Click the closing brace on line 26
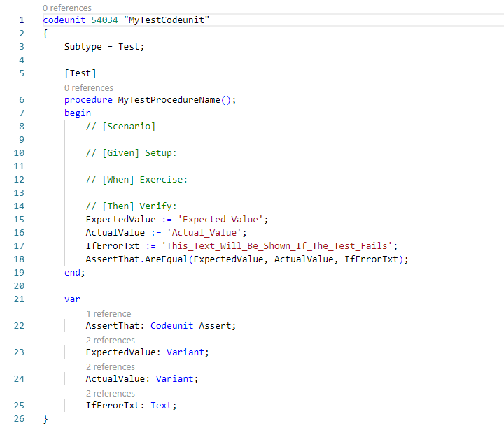The width and height of the screenshot is (504, 442). pos(45,419)
